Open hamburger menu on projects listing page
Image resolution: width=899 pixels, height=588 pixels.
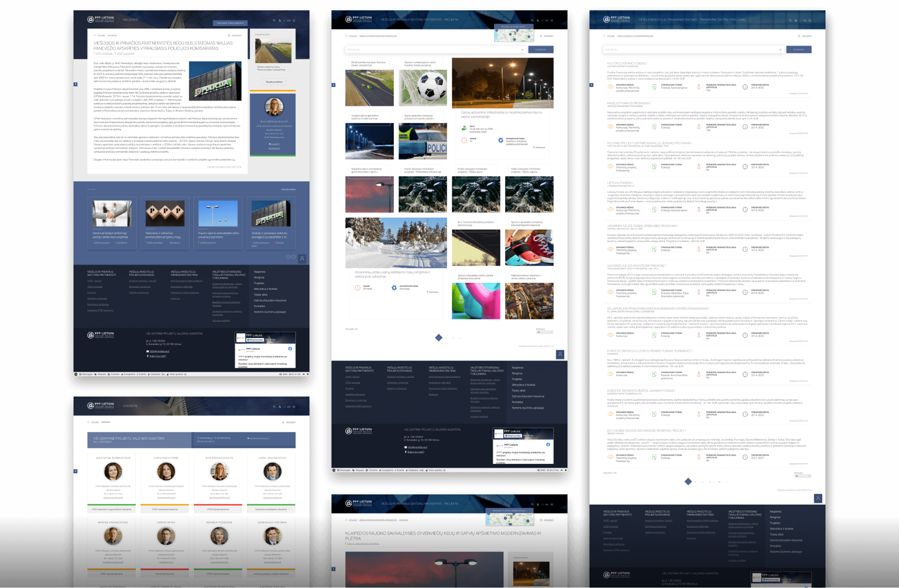(552, 21)
